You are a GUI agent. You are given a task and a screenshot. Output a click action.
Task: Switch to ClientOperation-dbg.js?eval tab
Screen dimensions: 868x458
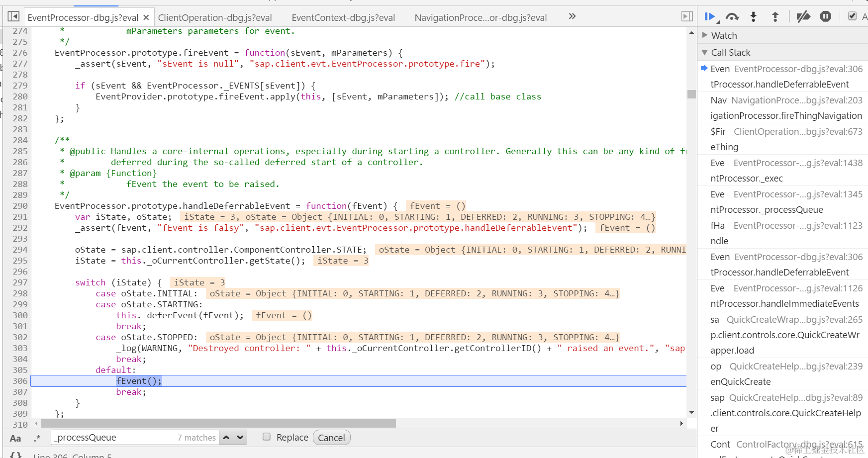tap(215, 17)
